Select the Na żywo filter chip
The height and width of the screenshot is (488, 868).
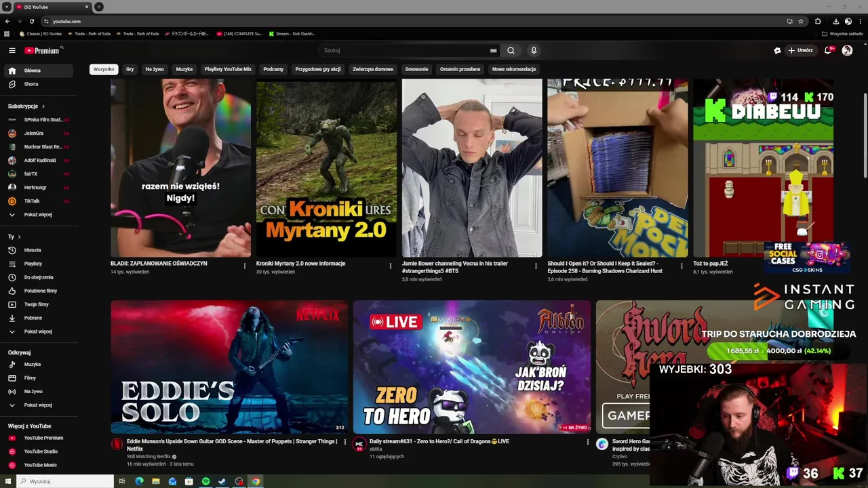click(x=155, y=69)
